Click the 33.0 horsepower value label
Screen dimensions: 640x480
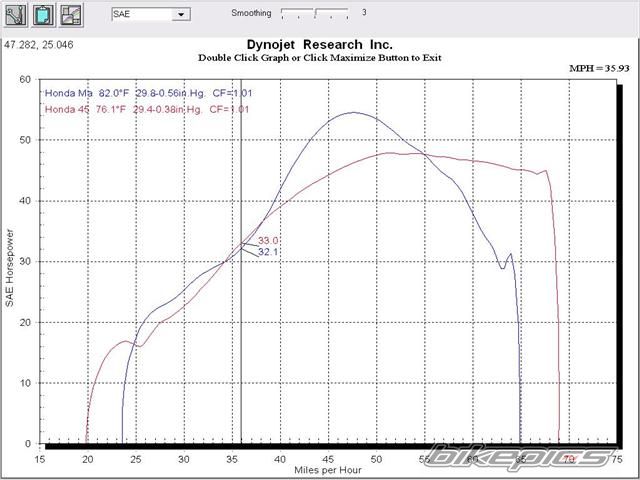268,241
